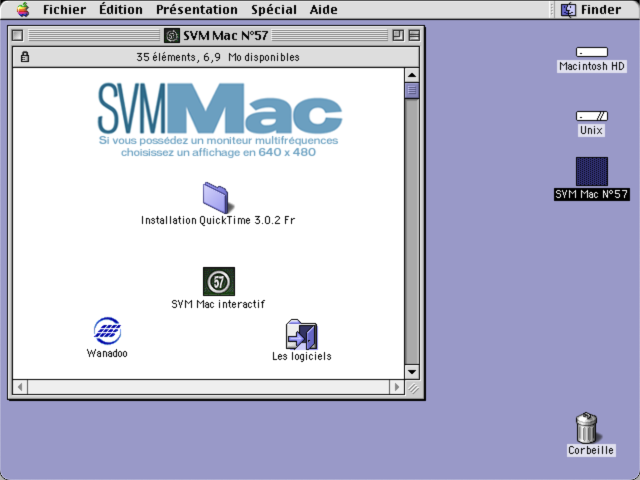
Task: Select the SVM Mac interactif icon
Action: pos(219,281)
